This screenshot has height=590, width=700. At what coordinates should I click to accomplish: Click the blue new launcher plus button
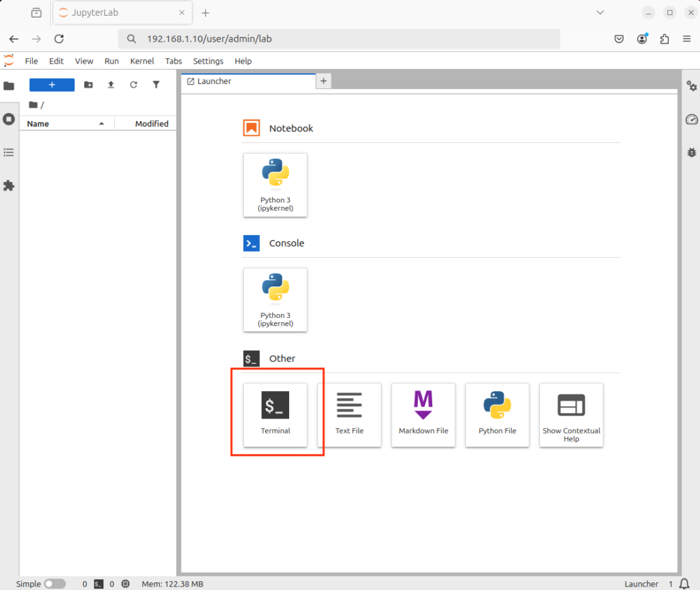coord(52,85)
